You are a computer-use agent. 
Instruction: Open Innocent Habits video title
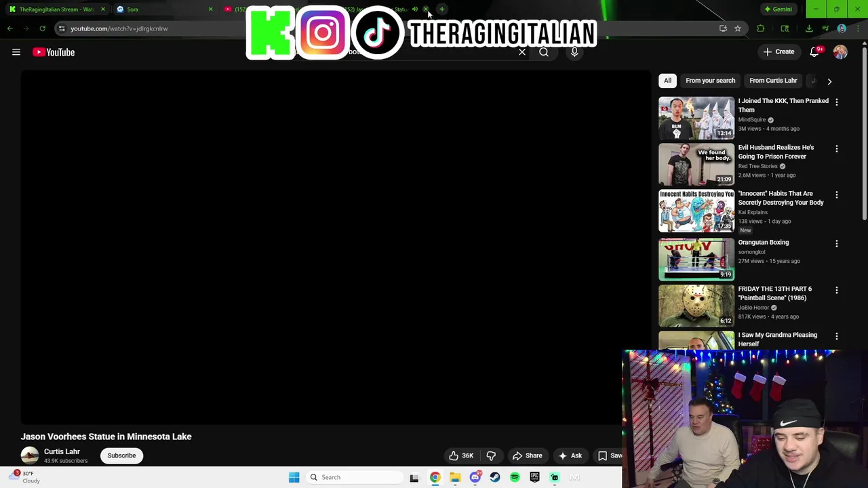pyautogui.click(x=781, y=198)
